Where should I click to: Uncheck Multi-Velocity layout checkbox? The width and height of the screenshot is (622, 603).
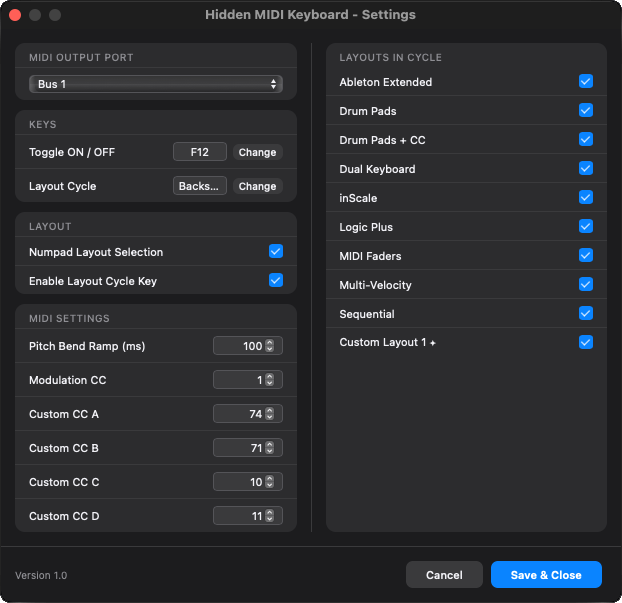pyautogui.click(x=586, y=284)
